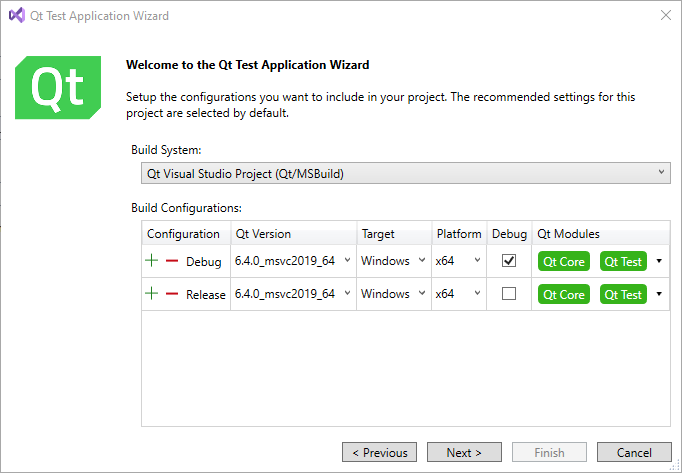Click the Target column header
This screenshot has width=682, height=473.
point(394,234)
